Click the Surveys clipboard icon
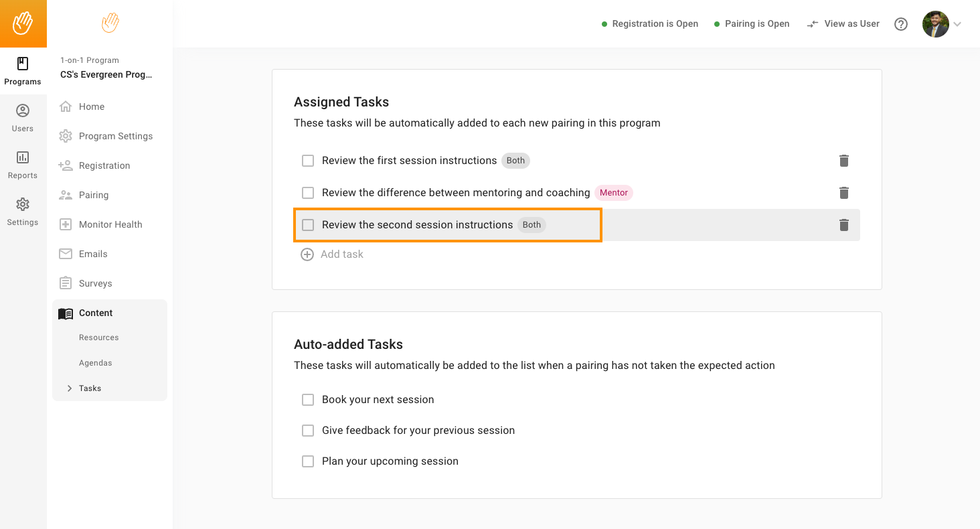Image resolution: width=980 pixels, height=529 pixels. coord(66,283)
